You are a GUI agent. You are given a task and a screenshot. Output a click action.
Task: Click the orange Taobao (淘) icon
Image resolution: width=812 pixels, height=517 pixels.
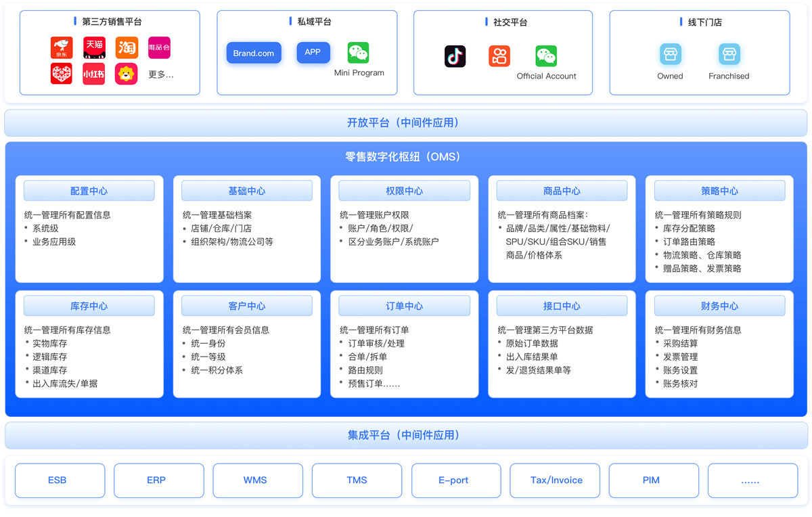click(127, 47)
